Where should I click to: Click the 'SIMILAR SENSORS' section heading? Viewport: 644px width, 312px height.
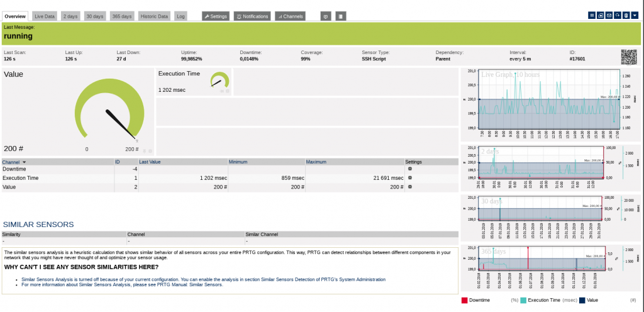point(38,225)
